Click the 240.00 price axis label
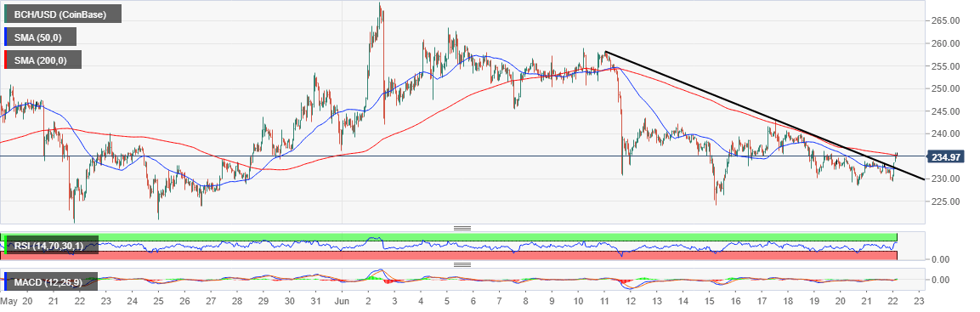 coord(947,133)
